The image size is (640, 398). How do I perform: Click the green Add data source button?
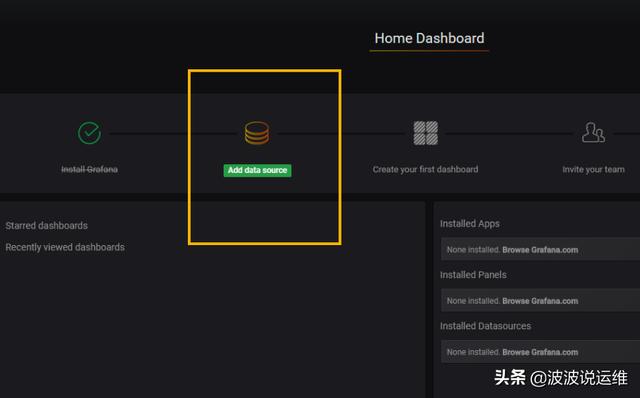point(258,170)
